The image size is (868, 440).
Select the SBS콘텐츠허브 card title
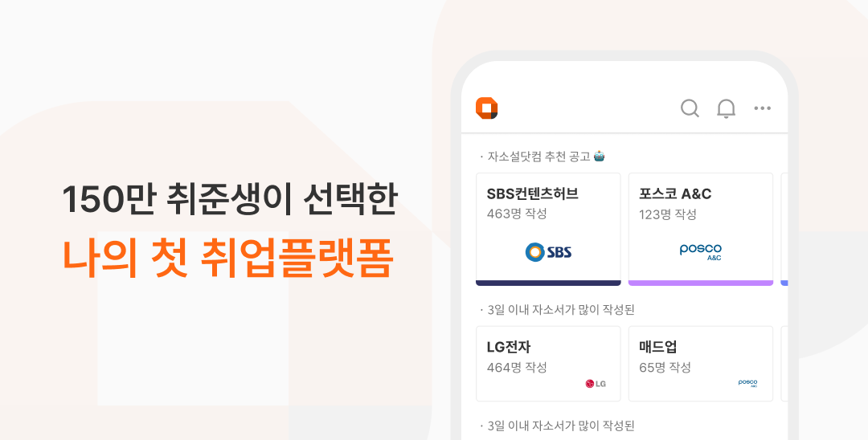click(533, 194)
